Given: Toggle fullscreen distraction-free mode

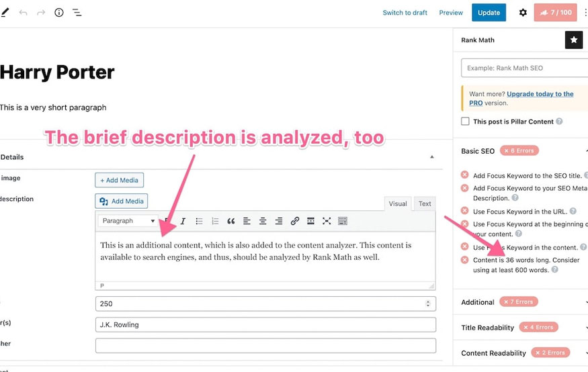Looking at the screenshot, I should 327,221.
